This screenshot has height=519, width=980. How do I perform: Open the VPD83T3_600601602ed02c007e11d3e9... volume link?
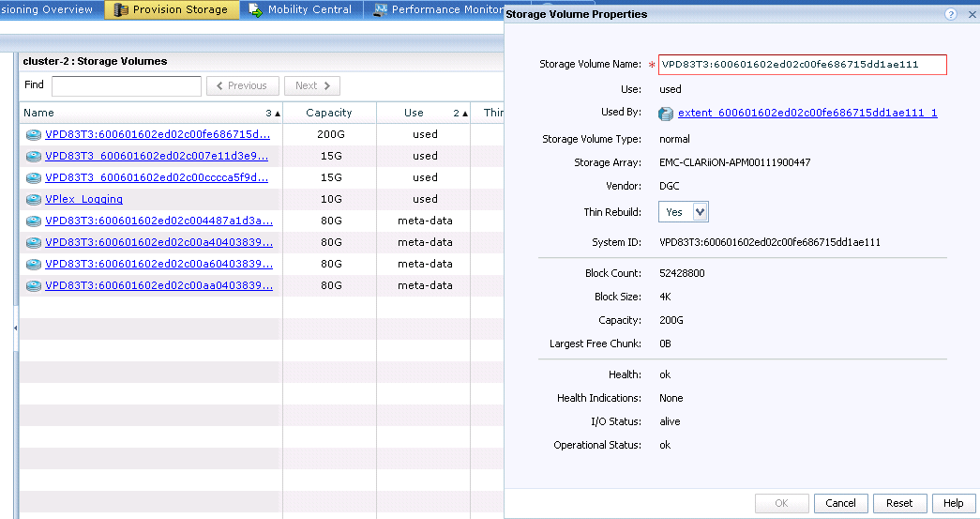pyautogui.click(x=157, y=156)
